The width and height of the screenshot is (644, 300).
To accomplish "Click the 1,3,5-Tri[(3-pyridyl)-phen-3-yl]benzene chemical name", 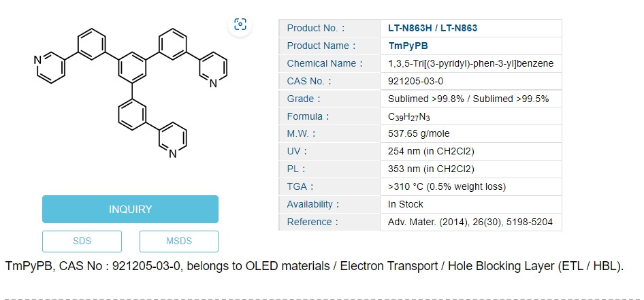I will tap(470, 63).
